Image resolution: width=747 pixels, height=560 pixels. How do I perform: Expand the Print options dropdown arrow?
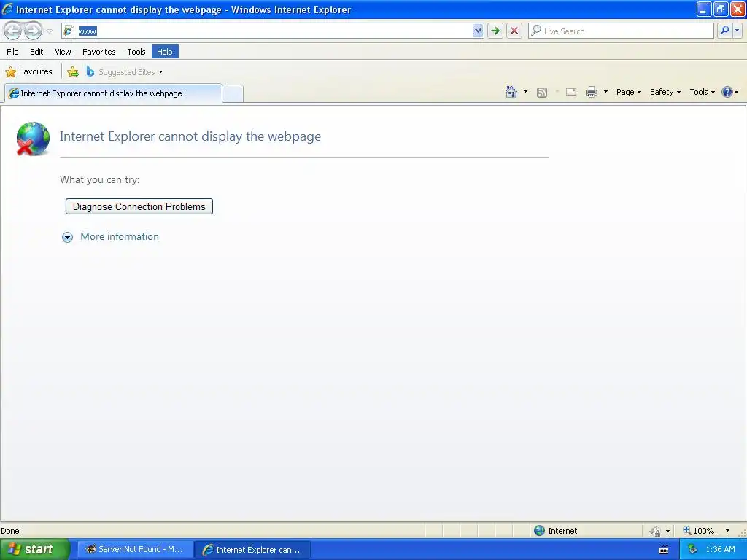tap(605, 92)
